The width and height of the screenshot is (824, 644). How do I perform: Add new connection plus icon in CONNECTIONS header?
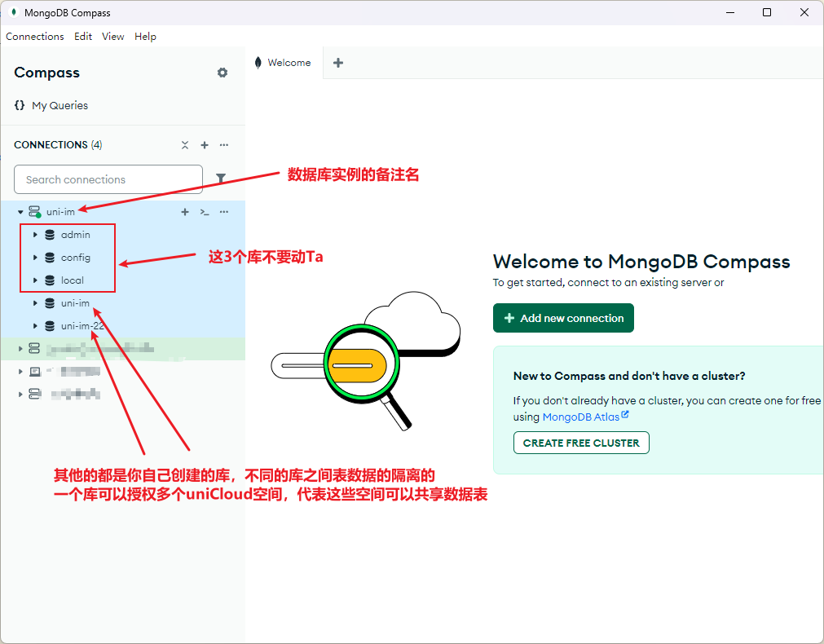tap(205, 145)
